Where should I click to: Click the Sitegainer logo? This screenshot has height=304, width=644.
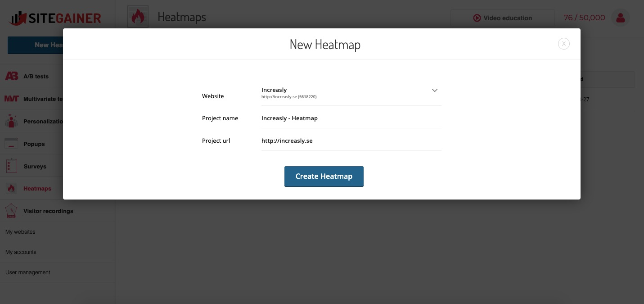coord(54,18)
